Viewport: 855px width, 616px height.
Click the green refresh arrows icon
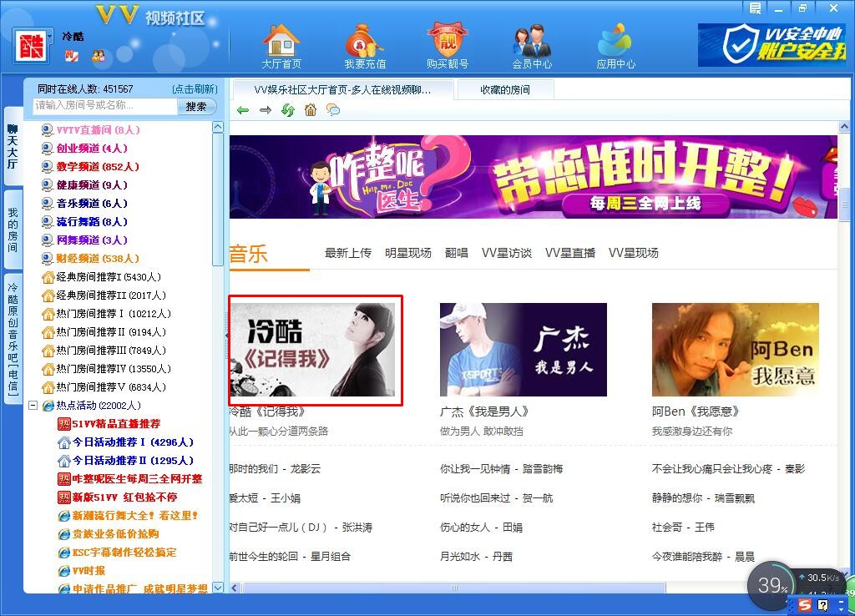point(288,110)
